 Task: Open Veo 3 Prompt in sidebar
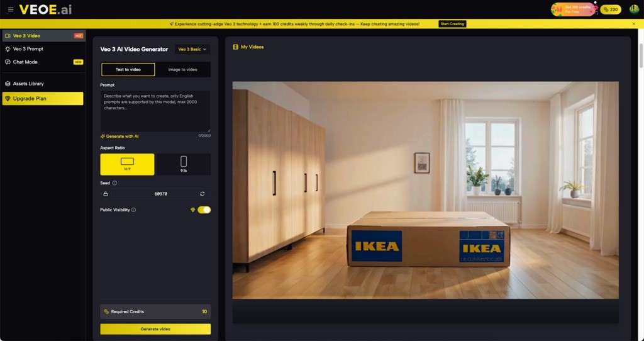point(43,49)
